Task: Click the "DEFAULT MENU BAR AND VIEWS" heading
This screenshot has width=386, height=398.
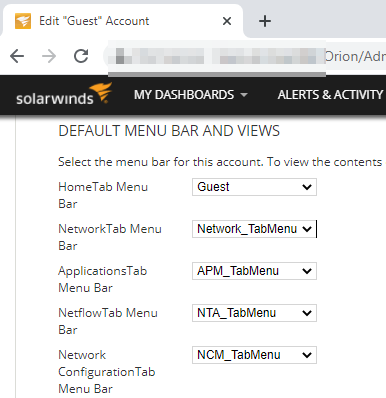Action: coord(169,131)
